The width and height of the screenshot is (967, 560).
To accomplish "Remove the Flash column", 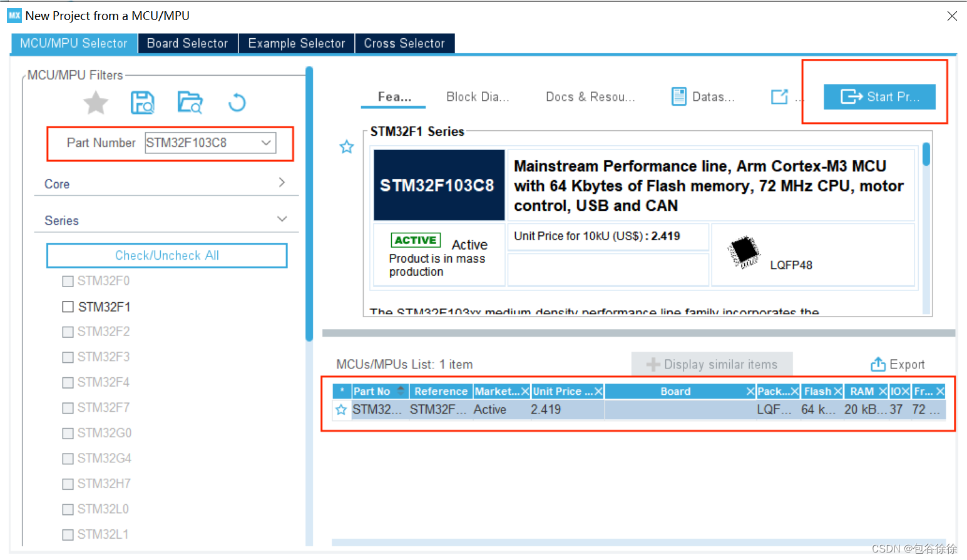I will (838, 391).
